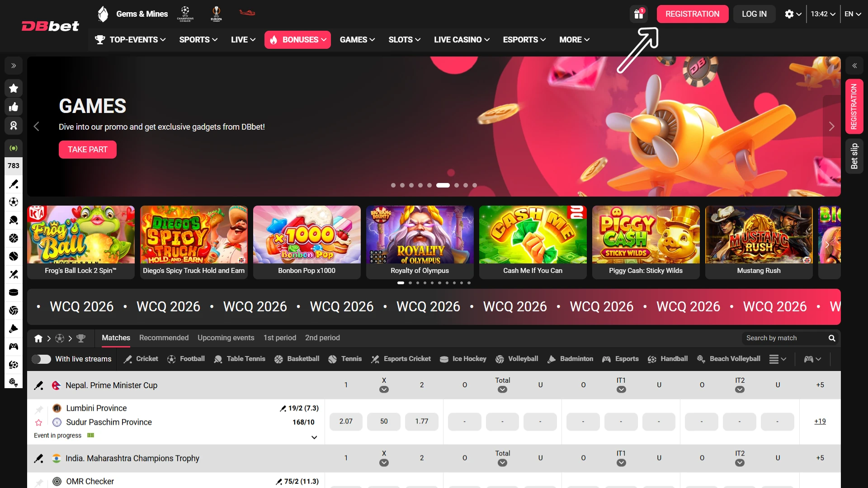868x488 pixels.
Task: Expand X market dropdown in Nepal row
Action: point(384,389)
